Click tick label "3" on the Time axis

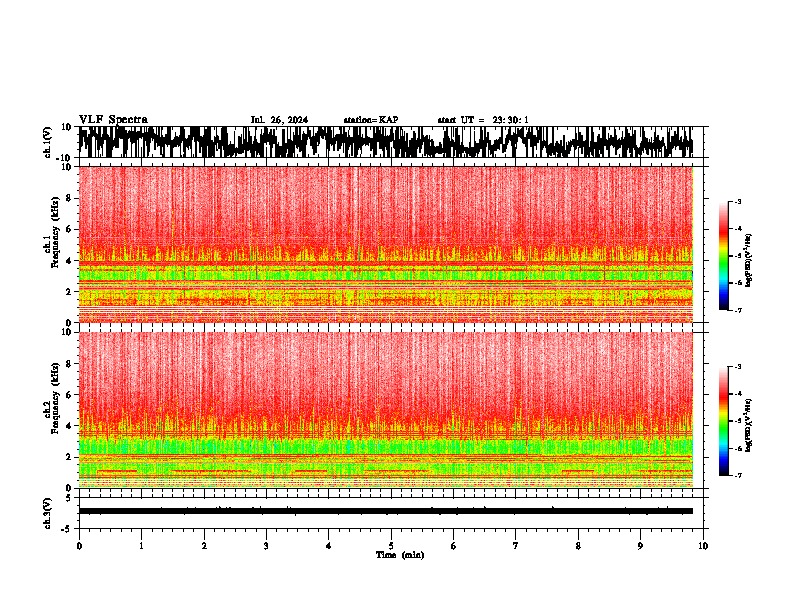266,546
